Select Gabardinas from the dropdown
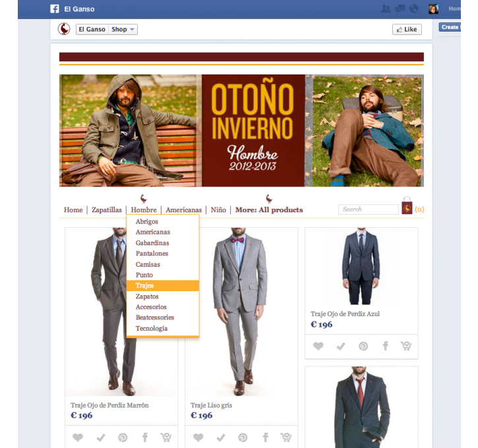Viewport: 478px width, 448px height. click(163, 242)
